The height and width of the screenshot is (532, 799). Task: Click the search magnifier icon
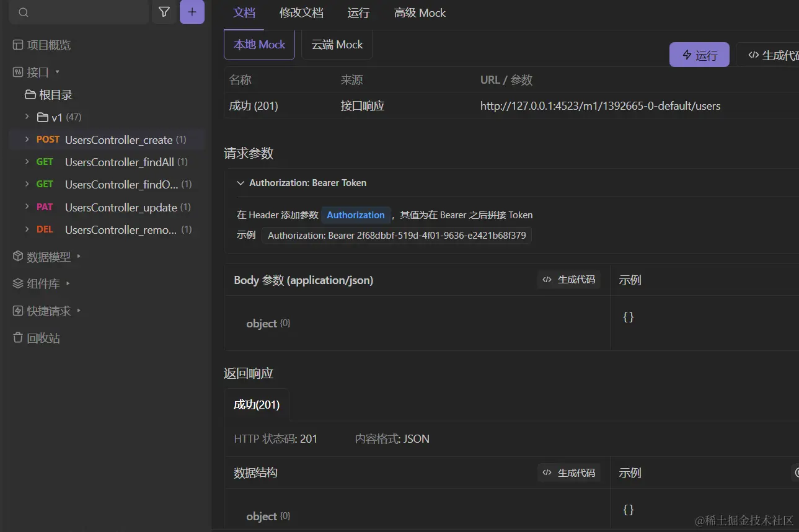pos(24,12)
